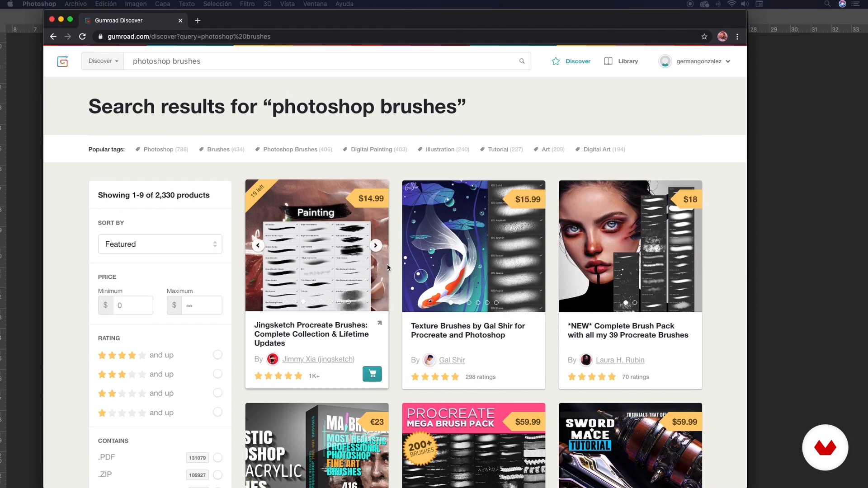Screen dimensions: 868x488
Task: Close the Gumroad Discover tab
Action: (180, 20)
